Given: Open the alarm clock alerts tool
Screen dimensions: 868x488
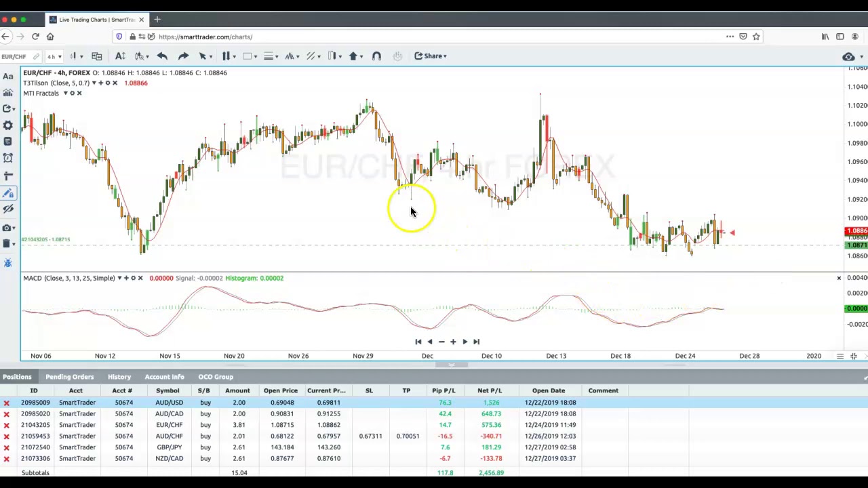Looking at the screenshot, I should point(8,158).
